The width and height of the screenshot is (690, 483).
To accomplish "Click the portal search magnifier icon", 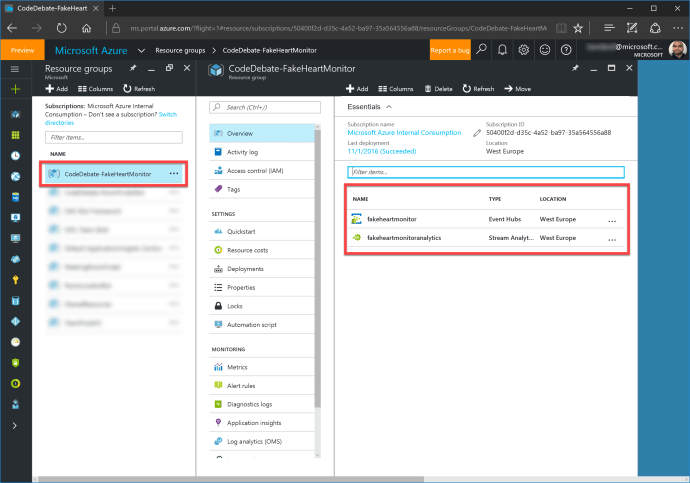I will pos(481,49).
